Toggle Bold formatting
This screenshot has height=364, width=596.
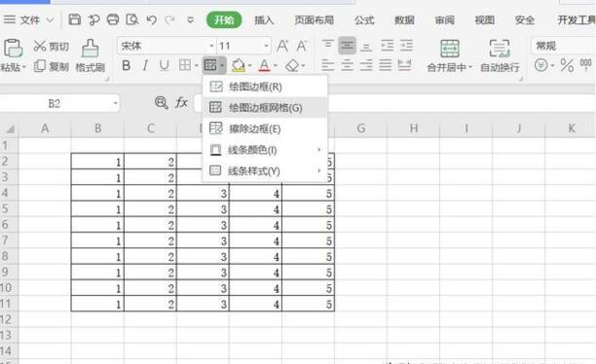coord(127,65)
